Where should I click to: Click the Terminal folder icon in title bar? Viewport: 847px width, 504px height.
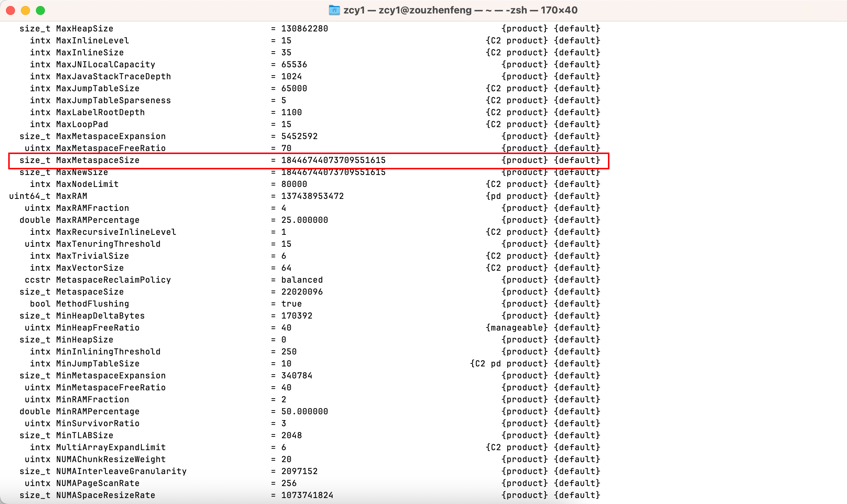pos(334,10)
